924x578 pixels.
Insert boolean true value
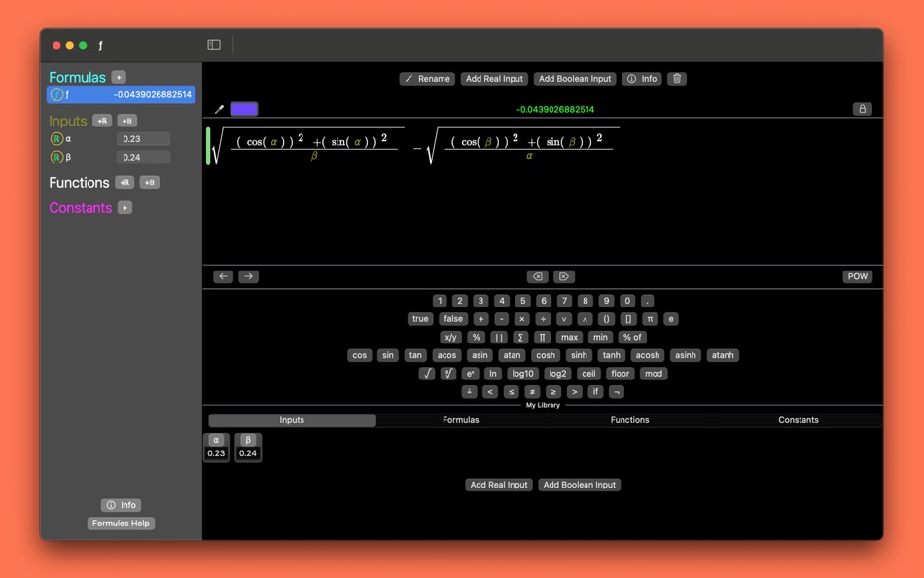point(420,319)
